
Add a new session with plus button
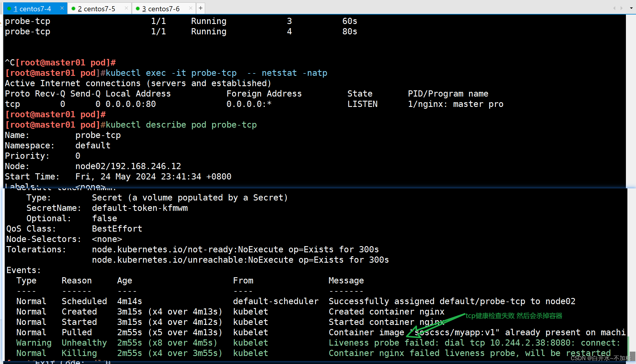201,8
